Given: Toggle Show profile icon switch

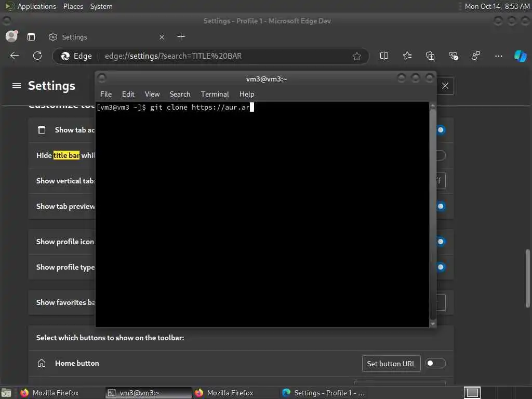Looking at the screenshot, I should (x=441, y=242).
